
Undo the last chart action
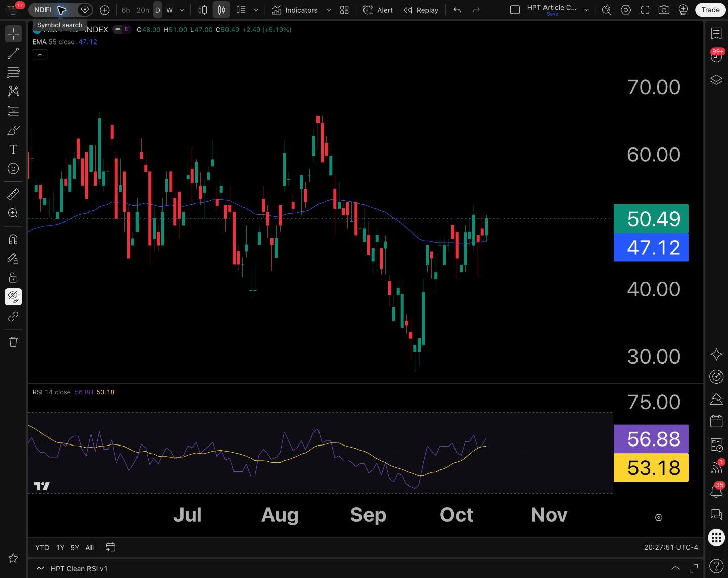pos(457,10)
